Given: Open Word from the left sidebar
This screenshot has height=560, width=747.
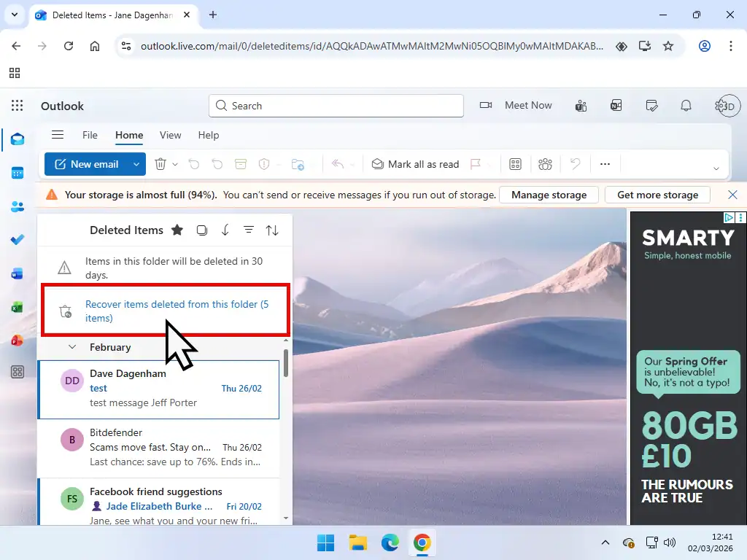Looking at the screenshot, I should coord(18,273).
